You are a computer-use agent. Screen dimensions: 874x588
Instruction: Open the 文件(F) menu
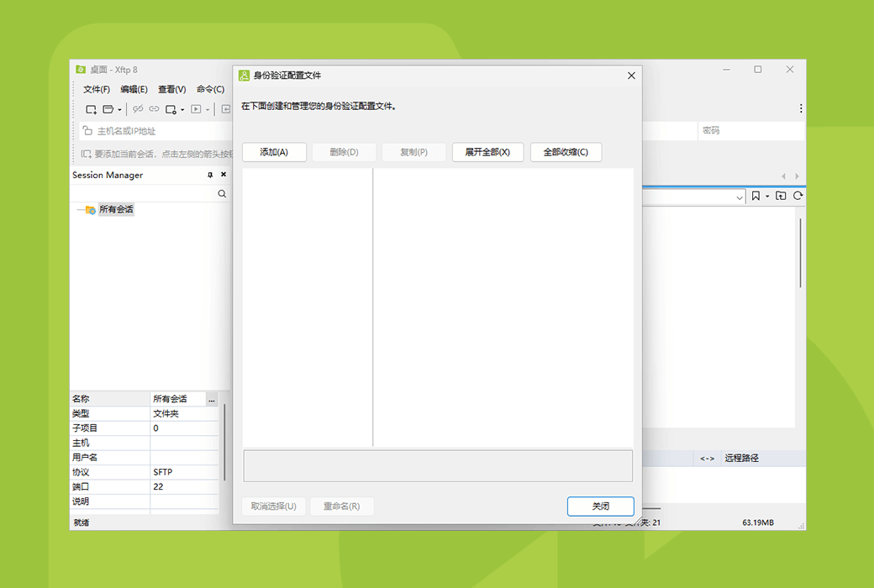click(97, 89)
